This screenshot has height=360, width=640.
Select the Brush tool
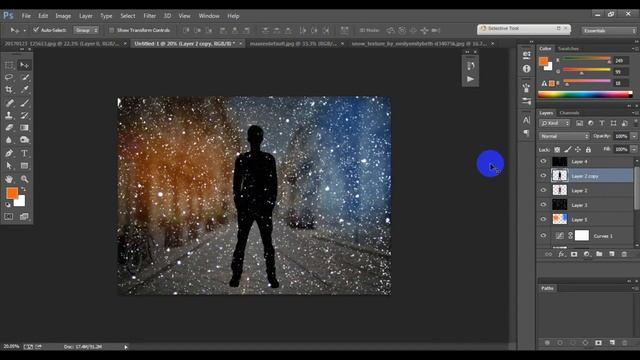tap(24, 103)
